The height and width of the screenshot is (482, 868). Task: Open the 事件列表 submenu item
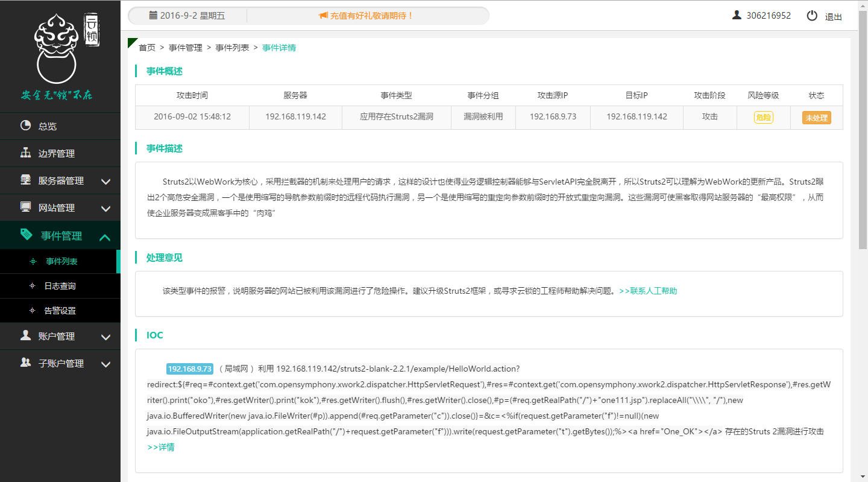pyautogui.click(x=60, y=261)
